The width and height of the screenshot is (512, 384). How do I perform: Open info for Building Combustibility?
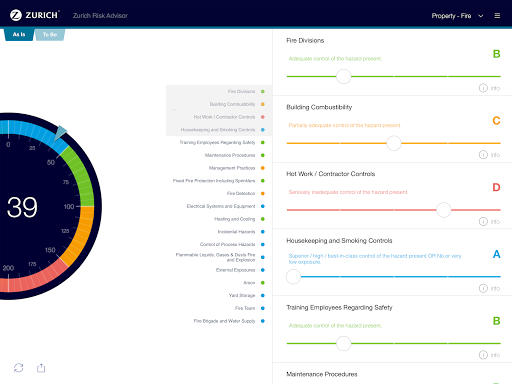tap(489, 155)
